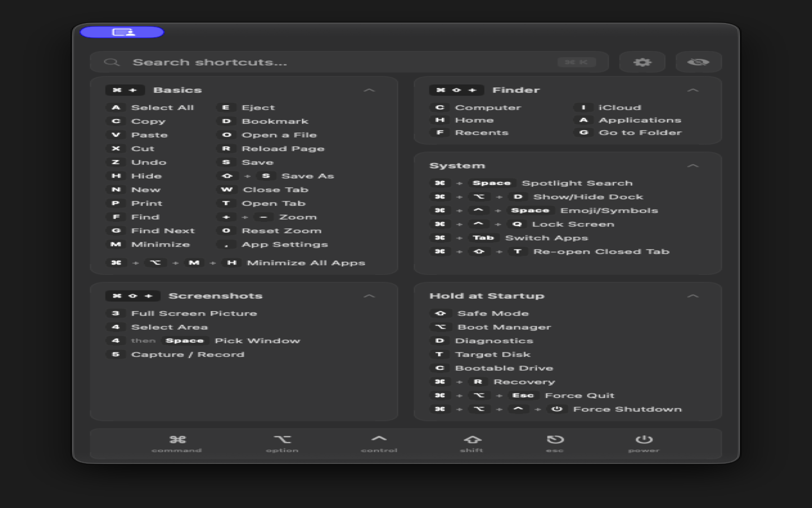
Task: Click the Undo shortcut row
Action: 136,162
